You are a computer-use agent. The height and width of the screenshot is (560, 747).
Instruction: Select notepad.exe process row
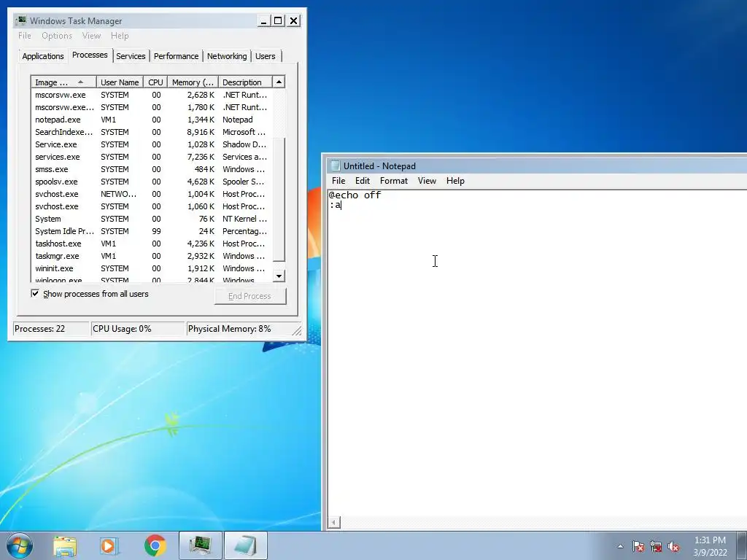click(152, 120)
